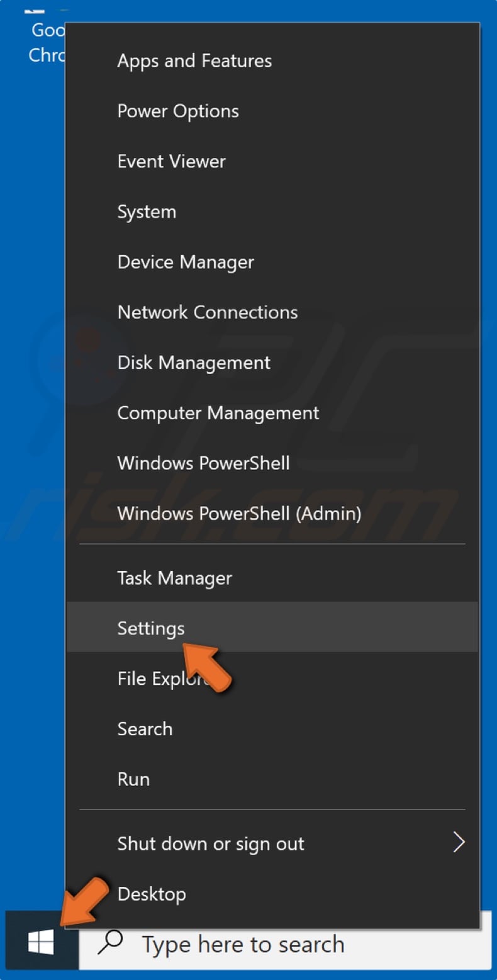This screenshot has height=980, width=497.
Task: Launch Task Manager
Action: tap(174, 577)
